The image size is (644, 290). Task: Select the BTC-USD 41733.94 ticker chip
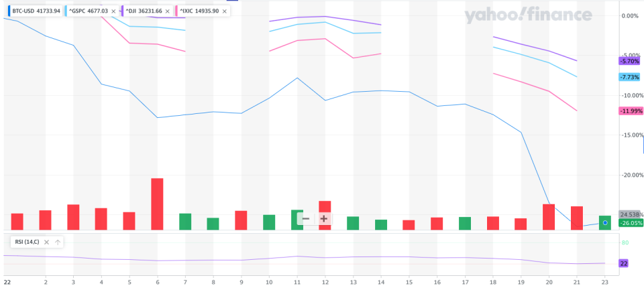pos(34,11)
